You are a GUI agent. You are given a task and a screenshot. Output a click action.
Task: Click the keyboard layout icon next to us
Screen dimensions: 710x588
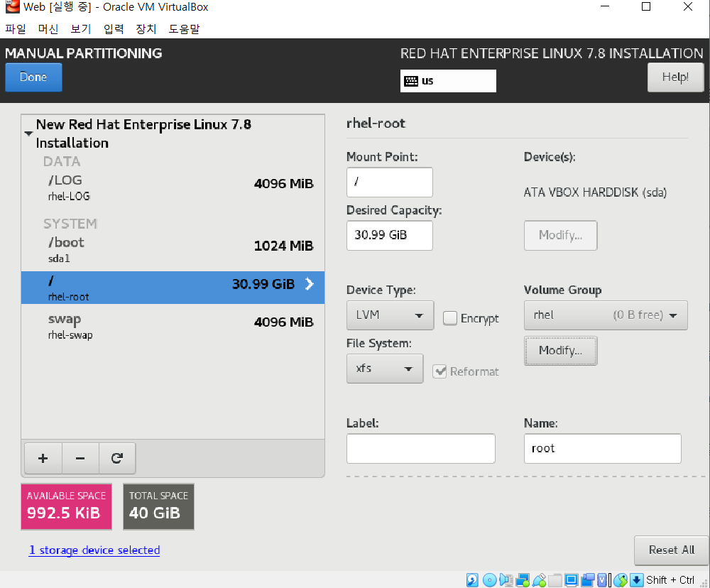[410, 81]
